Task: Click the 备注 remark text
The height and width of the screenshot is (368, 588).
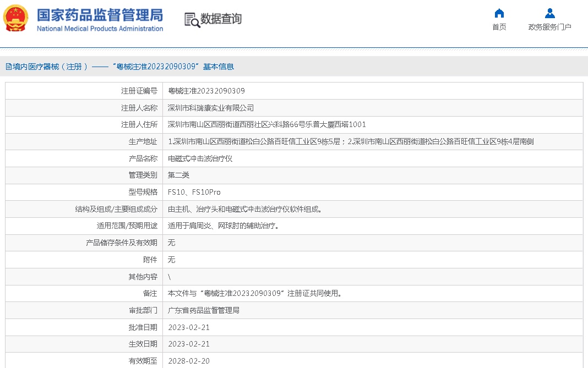Action: click(255, 293)
